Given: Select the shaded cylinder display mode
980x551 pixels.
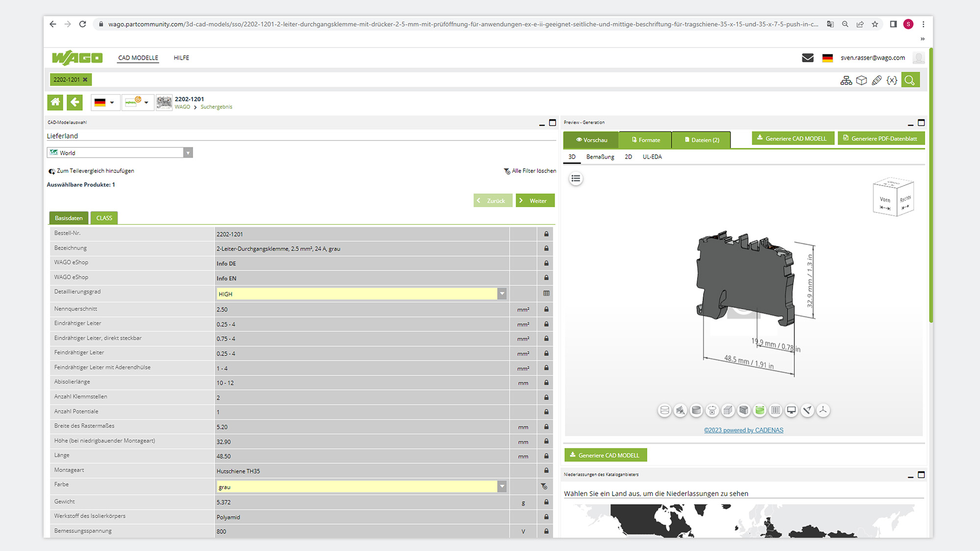Looking at the screenshot, I should (x=696, y=410).
